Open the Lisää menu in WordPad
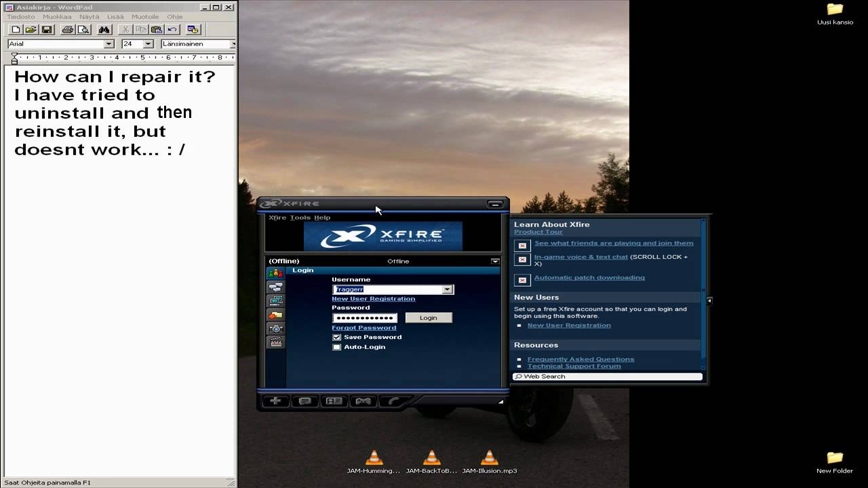The height and width of the screenshot is (488, 868). (115, 17)
